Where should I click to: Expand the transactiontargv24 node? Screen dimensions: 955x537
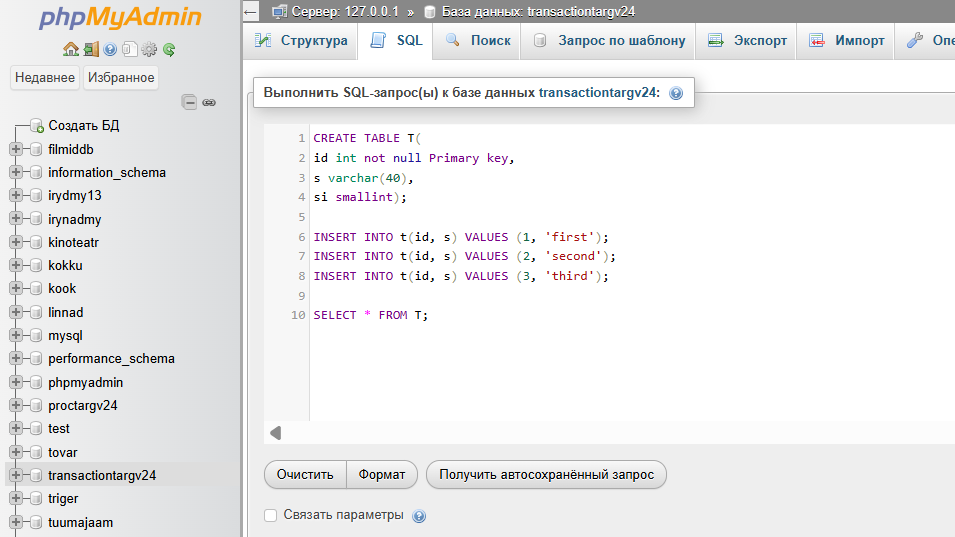pyautogui.click(x=16, y=476)
